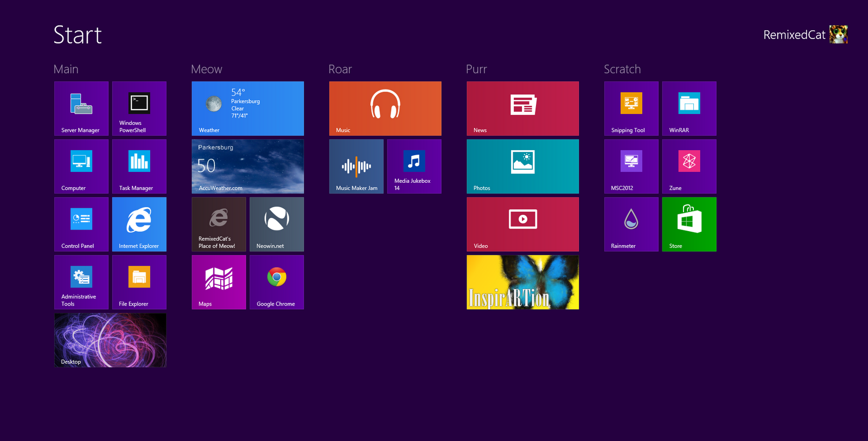Click the Start title text
This screenshot has height=441, width=868.
78,35
